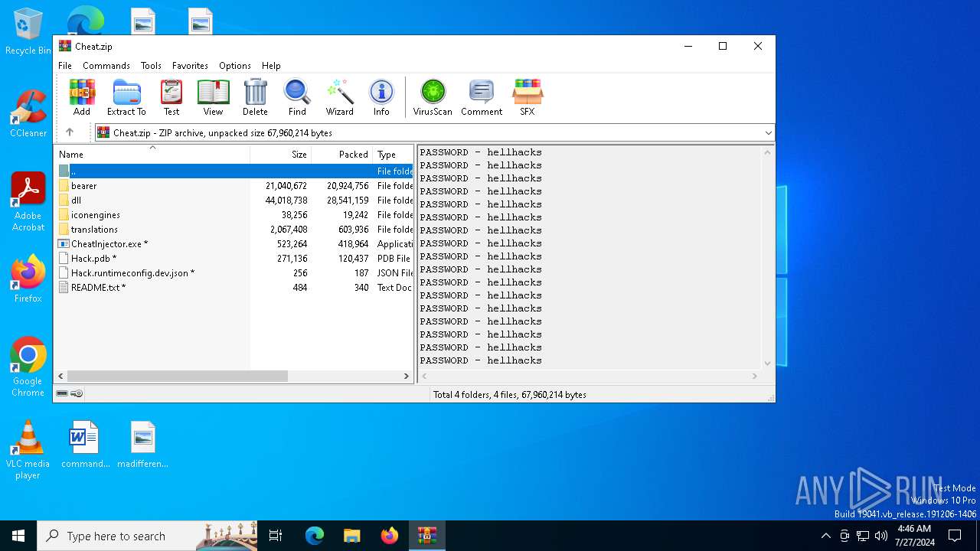Click the comment pane scroll up arrow
The image size is (980, 551).
pos(767,152)
